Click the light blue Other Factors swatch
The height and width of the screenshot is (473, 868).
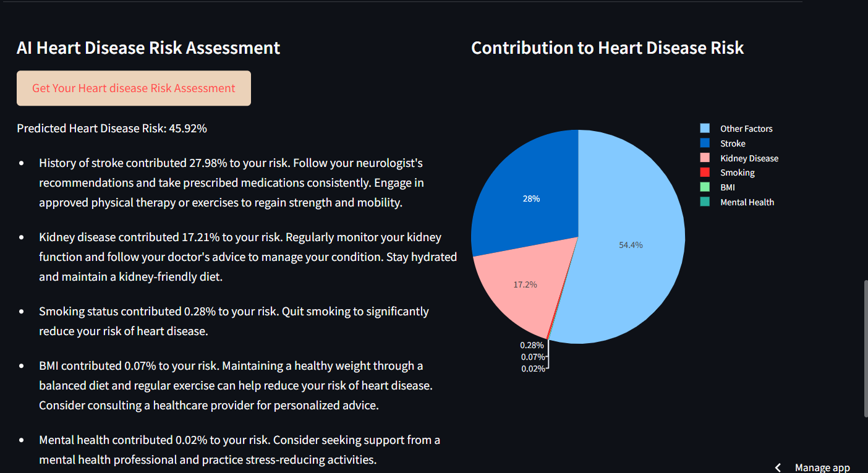pyautogui.click(x=705, y=129)
